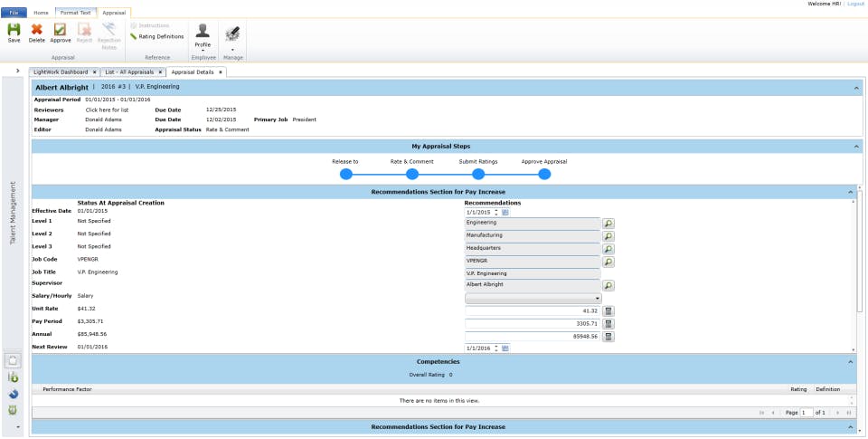Select the Appraisal Details tab
The height and width of the screenshot is (439, 868).
pyautogui.click(x=192, y=72)
